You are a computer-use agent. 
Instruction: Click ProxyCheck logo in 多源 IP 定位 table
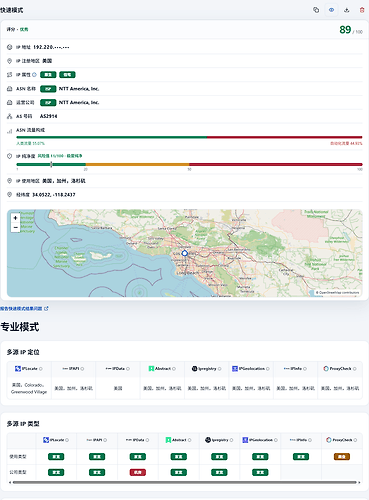point(326,369)
